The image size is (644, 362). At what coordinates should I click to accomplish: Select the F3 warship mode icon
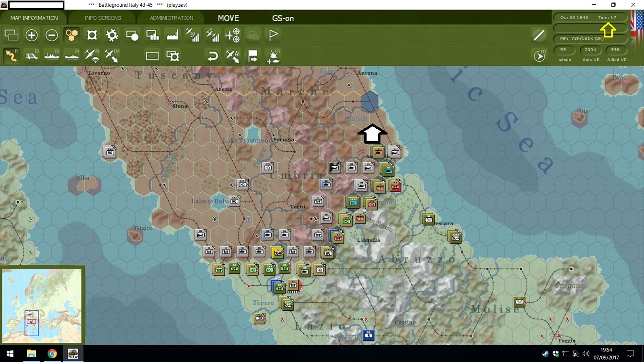pyautogui.click(x=52, y=56)
